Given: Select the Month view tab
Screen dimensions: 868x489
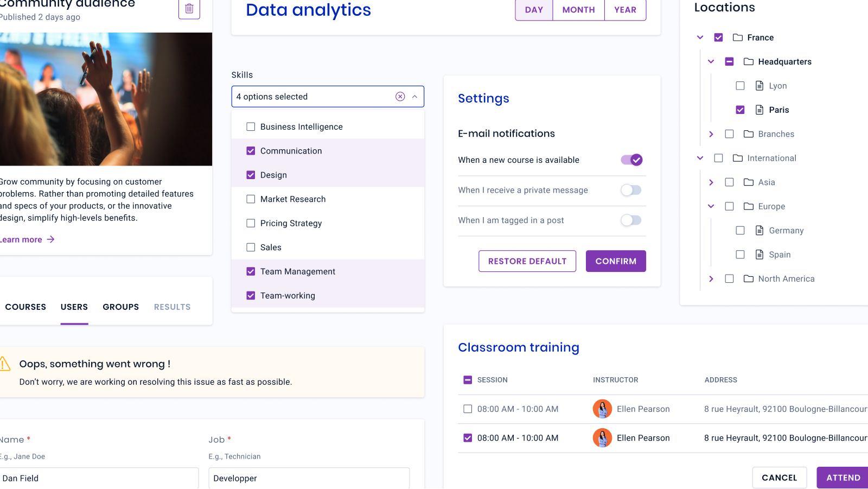Looking at the screenshot, I should 579,10.
